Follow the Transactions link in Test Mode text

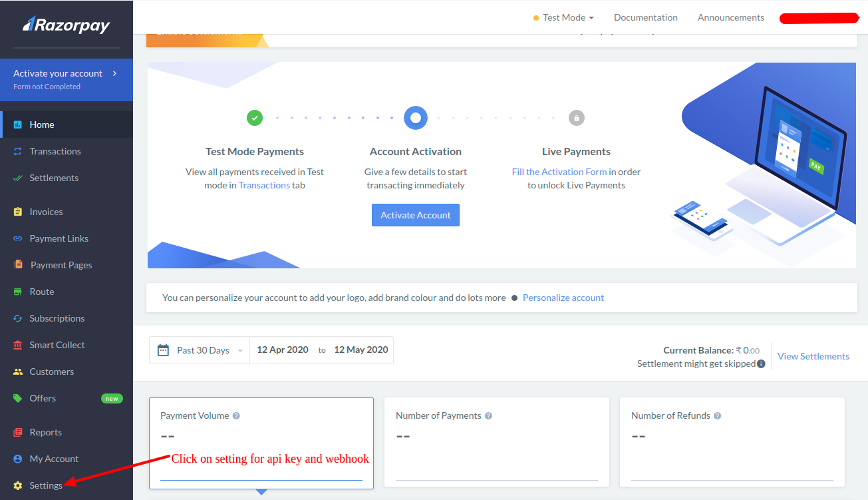[264, 185]
